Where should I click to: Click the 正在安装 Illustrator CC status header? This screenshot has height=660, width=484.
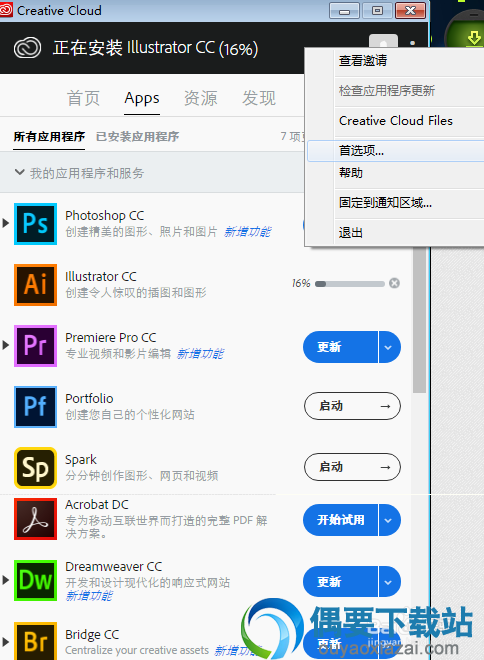coord(155,48)
